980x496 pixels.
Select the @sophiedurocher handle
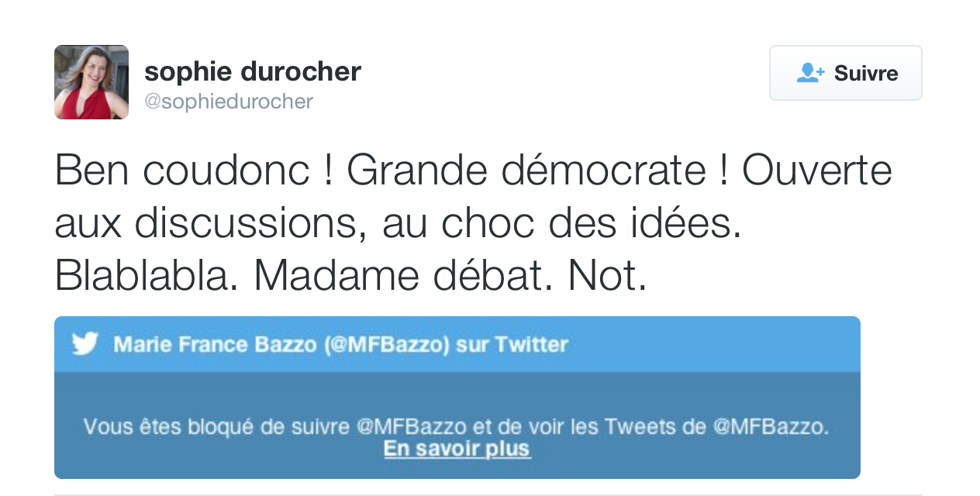tap(229, 102)
